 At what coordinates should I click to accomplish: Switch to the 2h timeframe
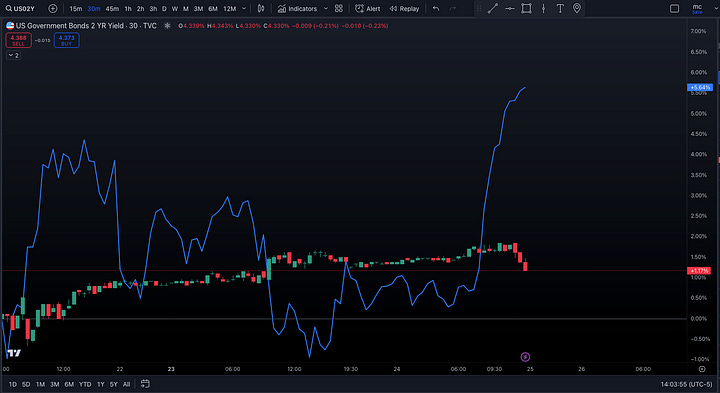(141, 8)
